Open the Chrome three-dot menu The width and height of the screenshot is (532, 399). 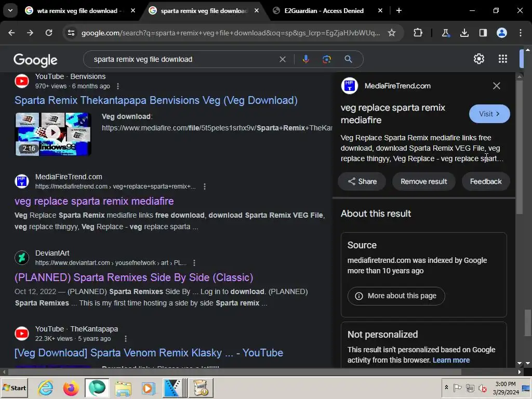pos(521,33)
